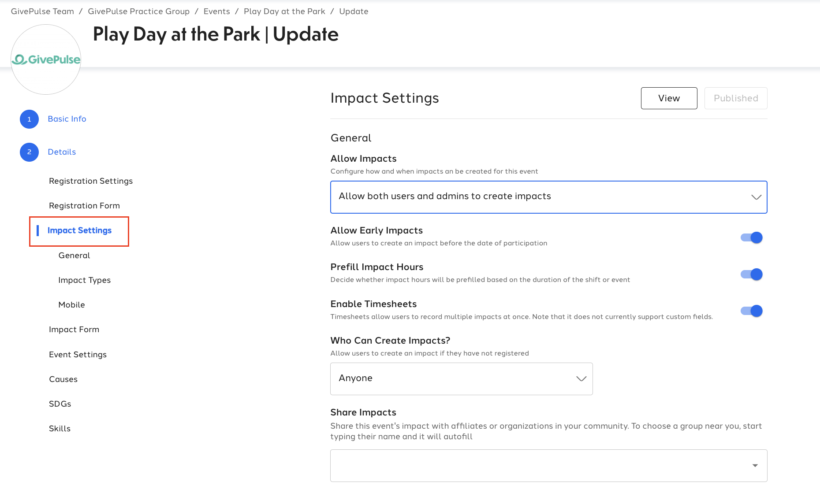Click the Share Impacts caret arrow

tap(755, 466)
